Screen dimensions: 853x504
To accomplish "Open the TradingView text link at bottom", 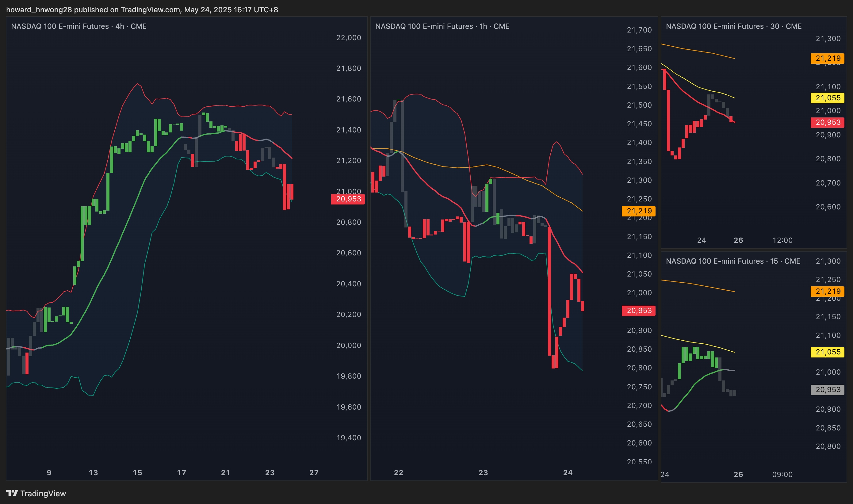I will 43,494.
